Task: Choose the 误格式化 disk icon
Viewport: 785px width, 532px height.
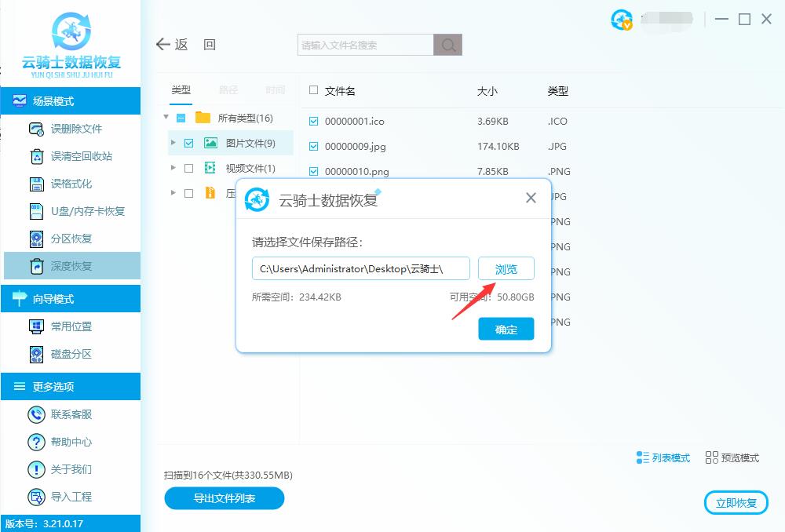Action: tap(37, 184)
